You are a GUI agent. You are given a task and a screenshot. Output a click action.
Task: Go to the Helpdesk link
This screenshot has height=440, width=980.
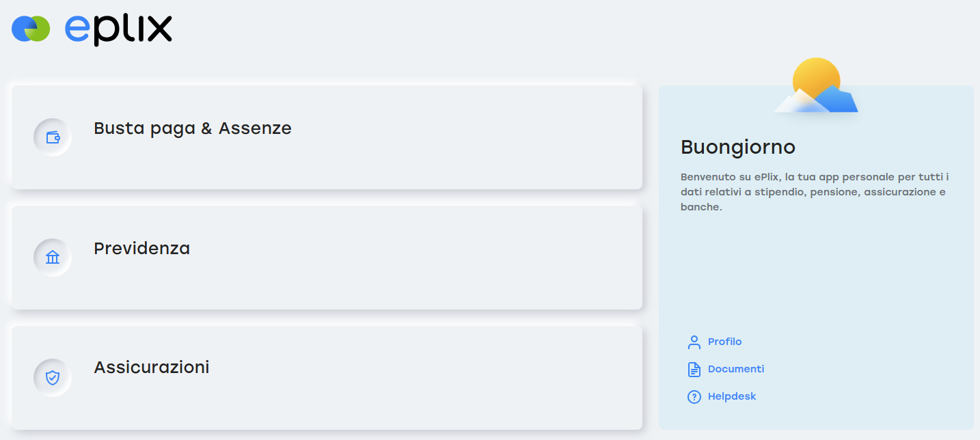coord(732,396)
